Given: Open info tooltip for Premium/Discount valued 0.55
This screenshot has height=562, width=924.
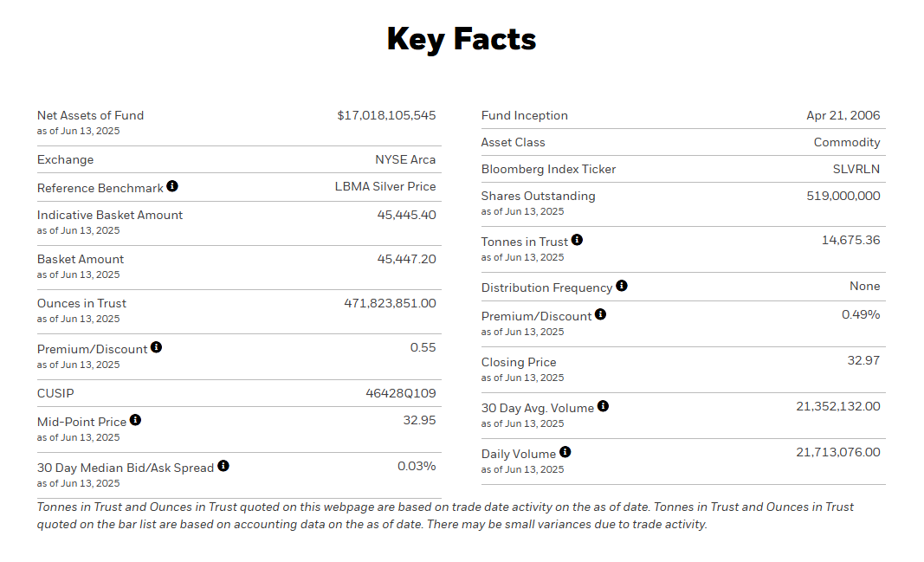Looking at the screenshot, I should coord(156,347).
